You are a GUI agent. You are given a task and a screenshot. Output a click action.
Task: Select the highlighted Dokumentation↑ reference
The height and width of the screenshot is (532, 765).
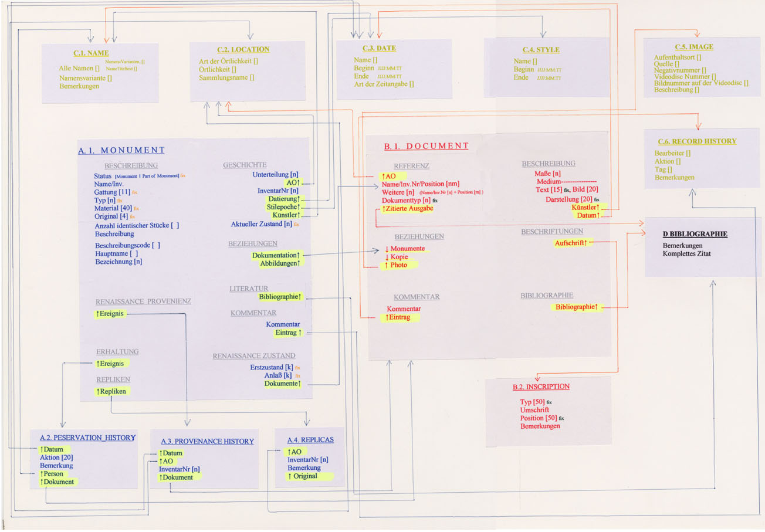point(276,256)
